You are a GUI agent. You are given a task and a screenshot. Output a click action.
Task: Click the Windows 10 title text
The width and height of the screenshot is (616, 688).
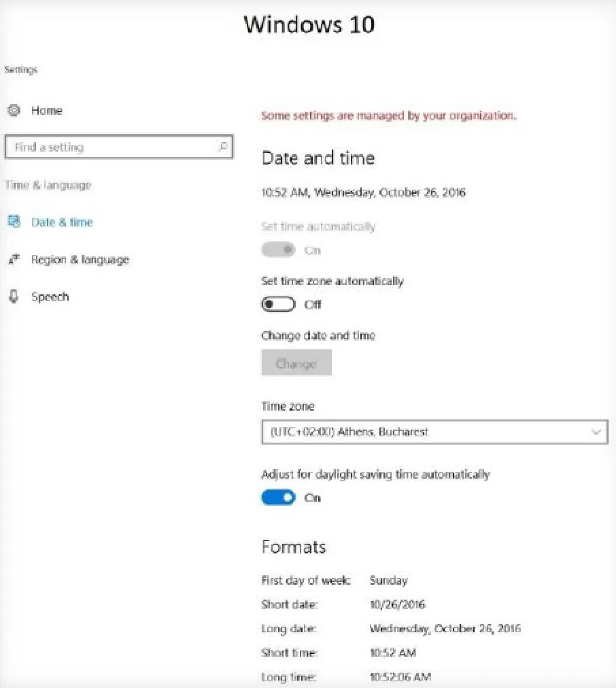click(309, 24)
